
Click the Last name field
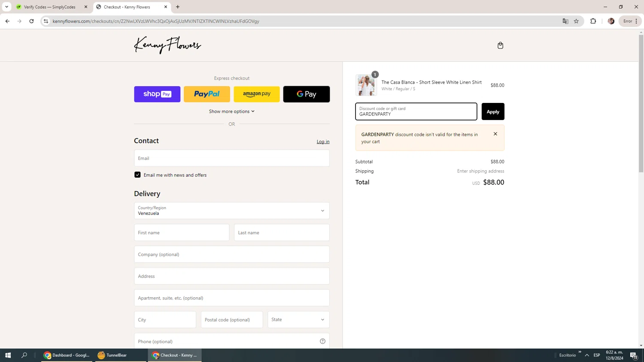282,232
